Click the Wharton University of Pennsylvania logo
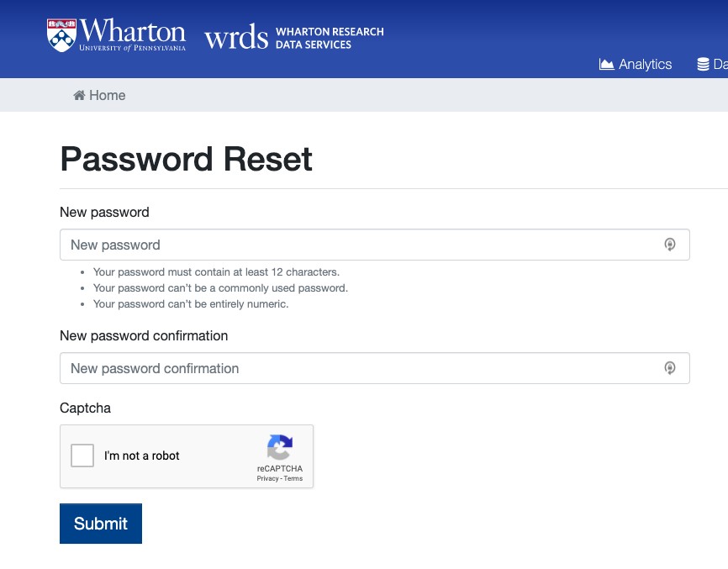The height and width of the screenshot is (569, 728). pyautogui.click(x=116, y=35)
